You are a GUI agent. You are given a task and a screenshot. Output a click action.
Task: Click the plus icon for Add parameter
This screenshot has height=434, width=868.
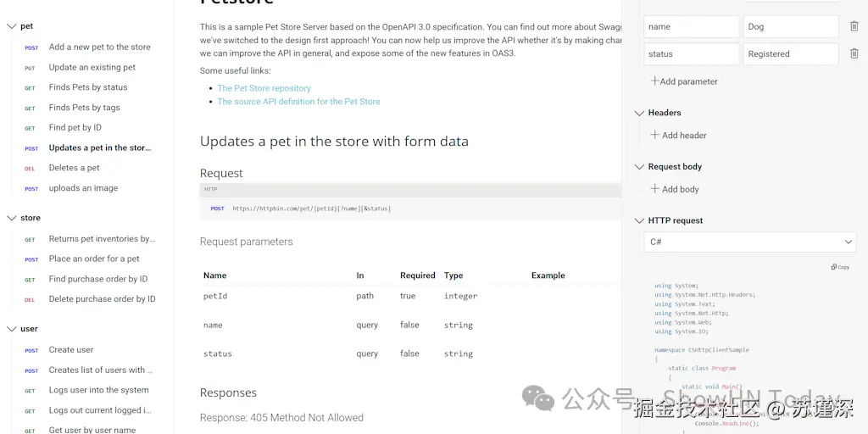coord(654,81)
